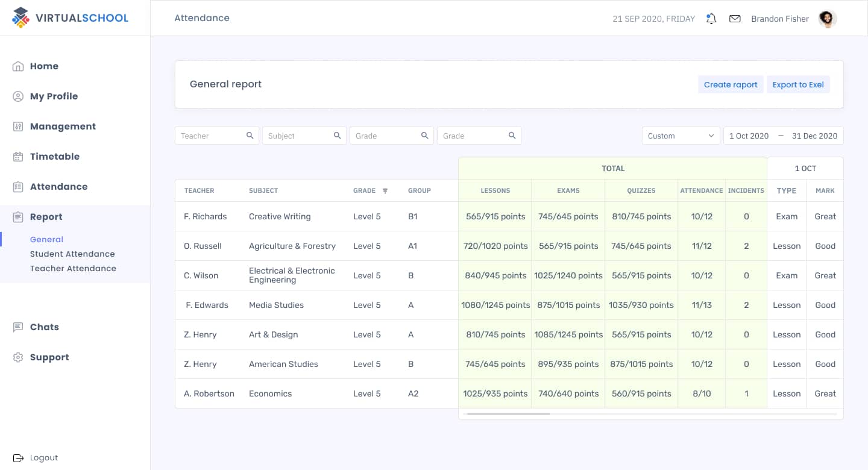Click the Chats speech bubble icon
This screenshot has width=868, height=470.
point(18,327)
